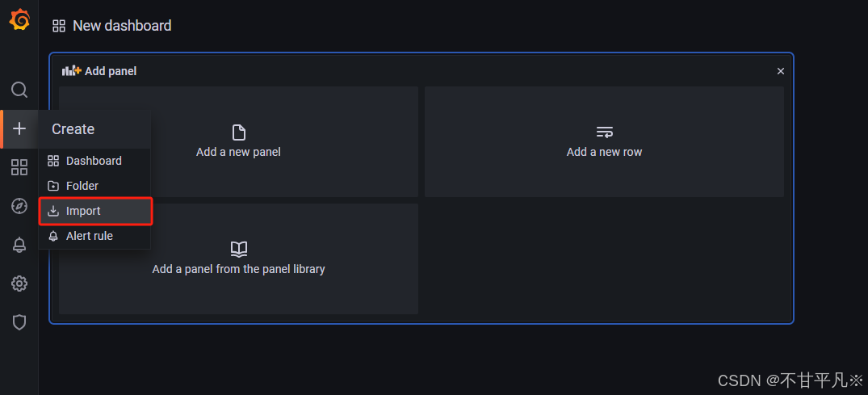Open the Server Admin shield icon
868x395 pixels.
[19, 322]
